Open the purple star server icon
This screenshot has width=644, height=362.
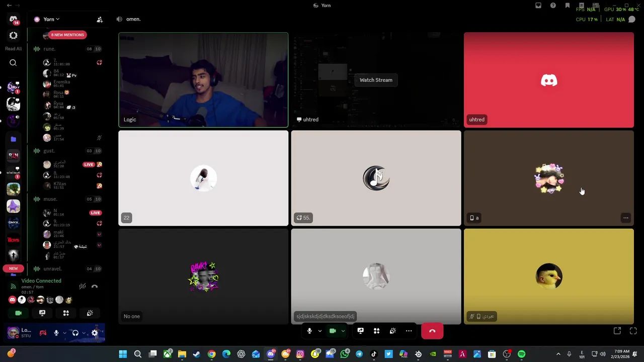[13, 206]
